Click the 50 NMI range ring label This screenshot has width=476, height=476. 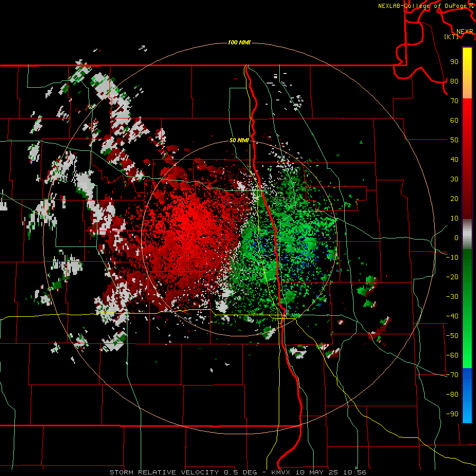click(x=239, y=140)
